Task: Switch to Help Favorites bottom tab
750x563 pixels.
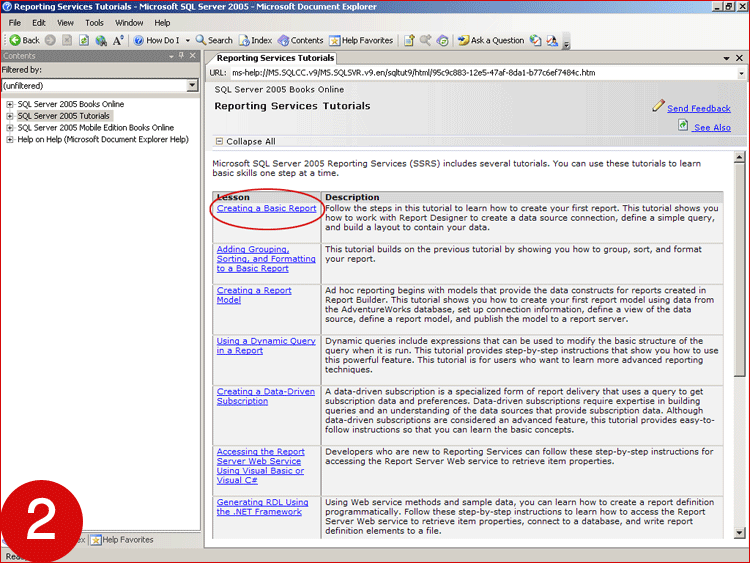Action: point(122,540)
